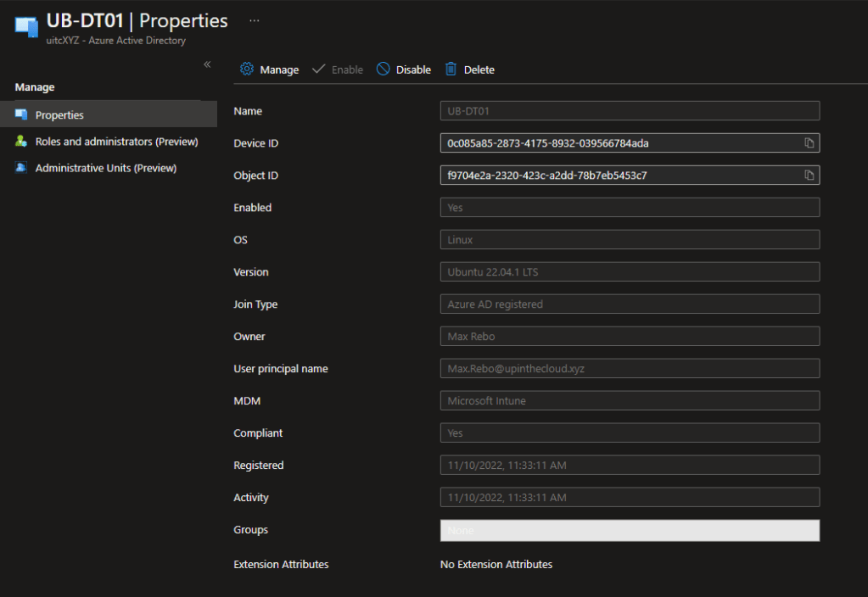Click the Disable circle-slash icon
This screenshot has height=597, width=868.
[384, 70]
